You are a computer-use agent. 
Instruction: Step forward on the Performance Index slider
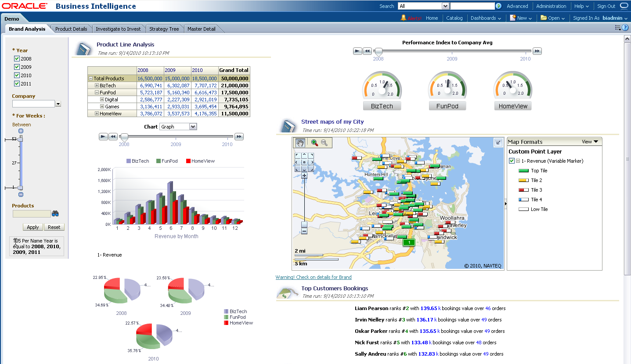point(537,51)
